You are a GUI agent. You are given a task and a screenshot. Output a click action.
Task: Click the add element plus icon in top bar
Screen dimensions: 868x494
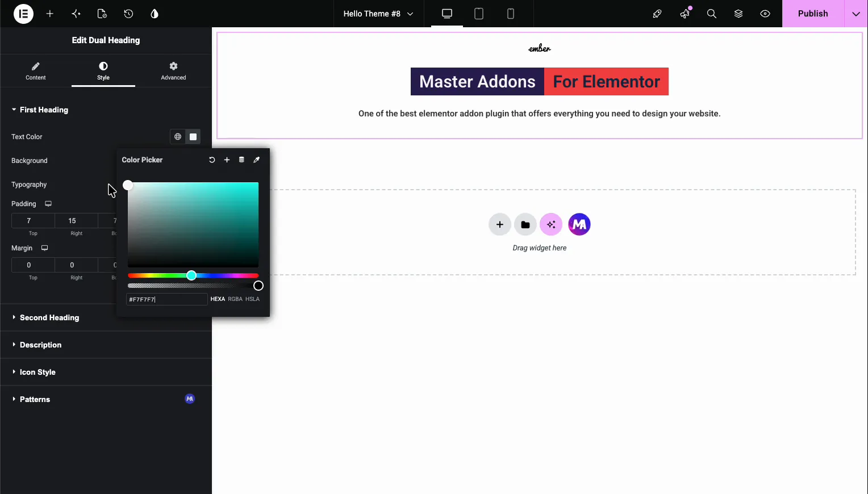coord(50,14)
